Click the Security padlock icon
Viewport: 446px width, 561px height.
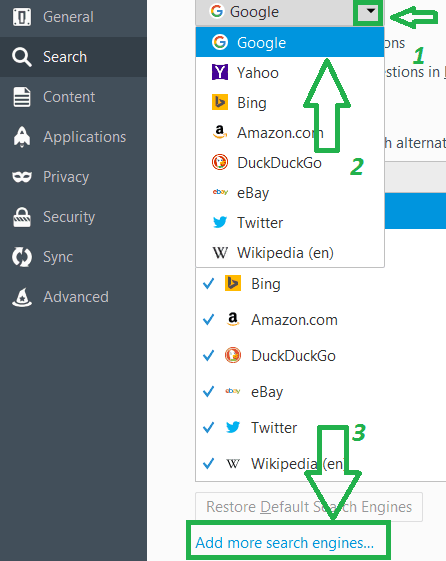(22, 217)
